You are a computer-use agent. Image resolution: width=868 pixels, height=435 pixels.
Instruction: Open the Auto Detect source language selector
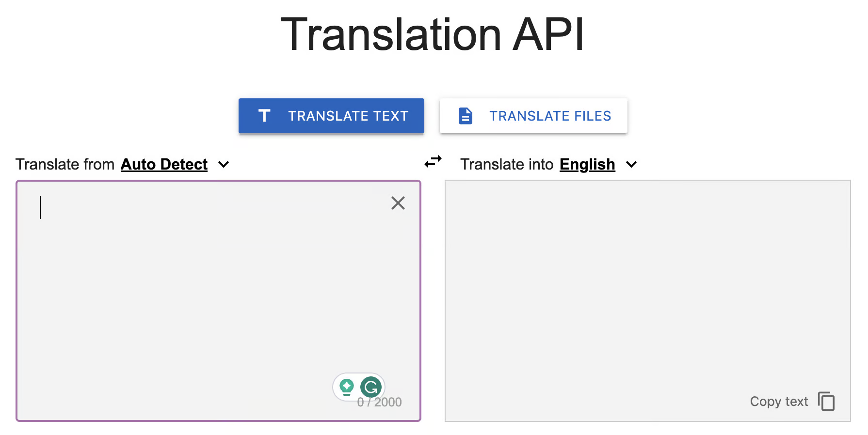(x=164, y=165)
